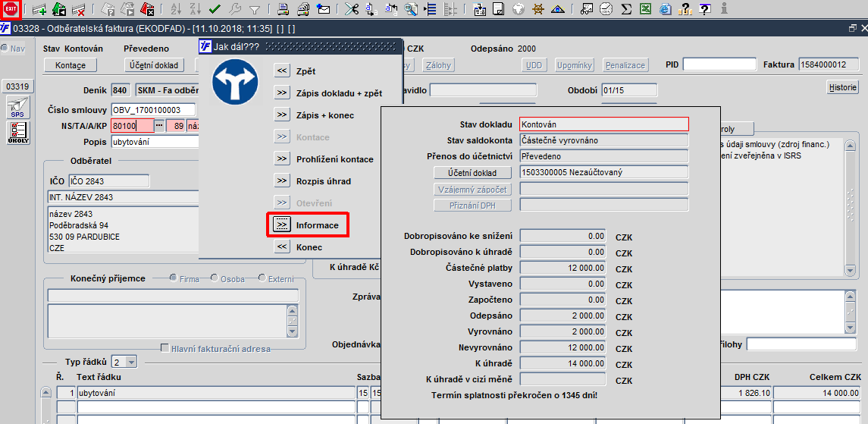Screen dimensions: 868x424
Task: Click ellipsis lookup button beside 80100 field
Action: 159,126
